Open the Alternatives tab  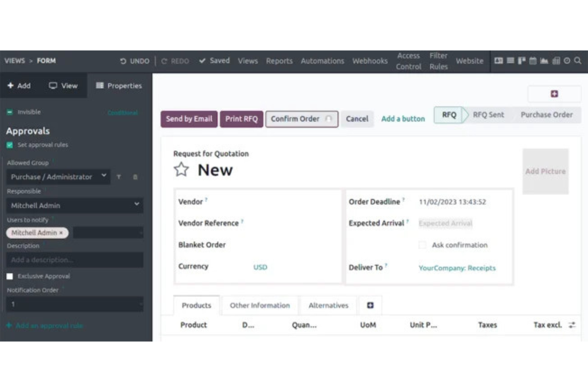point(328,305)
